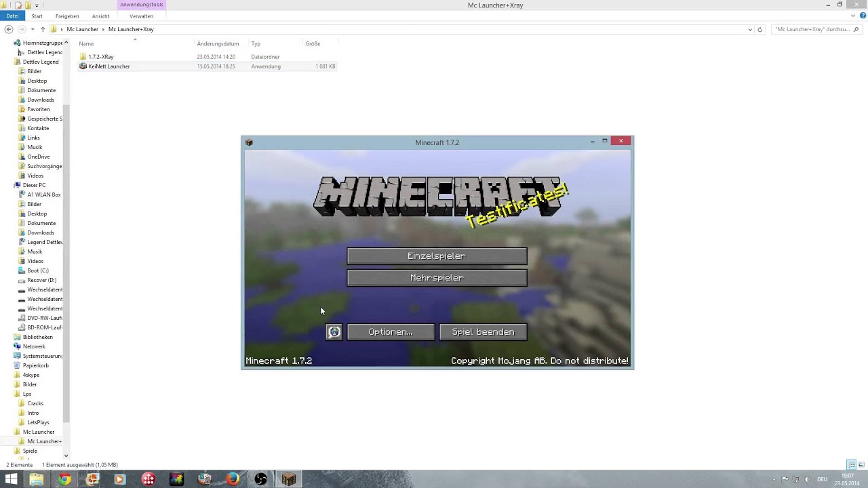The image size is (868, 488).
Task: Click Mc Launcher in the address path
Action: pyautogui.click(x=82, y=29)
